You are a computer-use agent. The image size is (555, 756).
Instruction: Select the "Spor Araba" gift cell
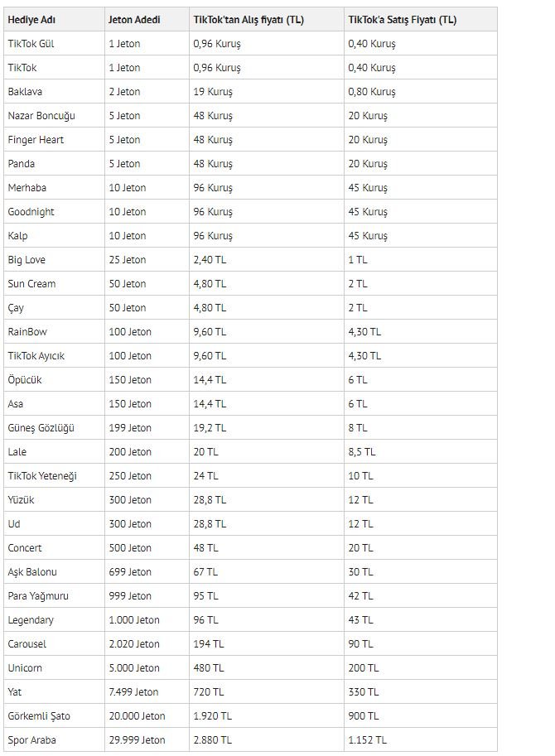point(32,739)
